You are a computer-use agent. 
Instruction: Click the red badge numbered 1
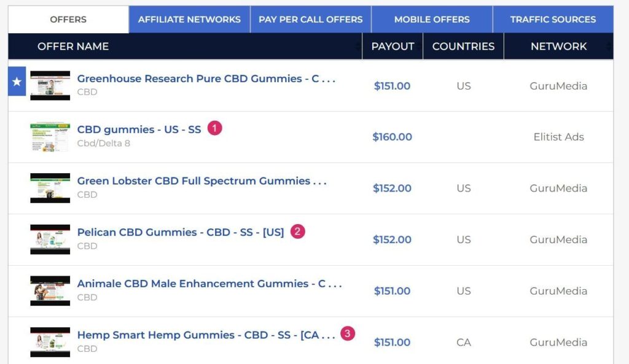click(x=214, y=128)
